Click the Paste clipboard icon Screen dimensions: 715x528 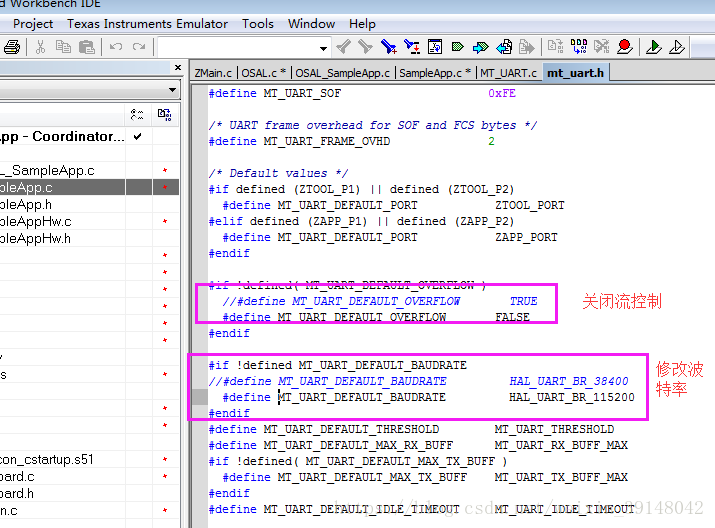(x=86, y=47)
